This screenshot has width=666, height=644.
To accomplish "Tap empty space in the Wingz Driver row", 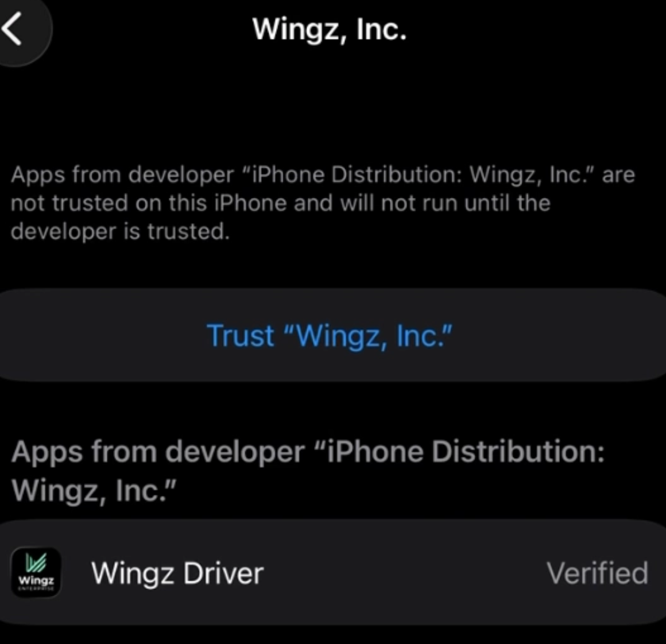I will (404, 573).
